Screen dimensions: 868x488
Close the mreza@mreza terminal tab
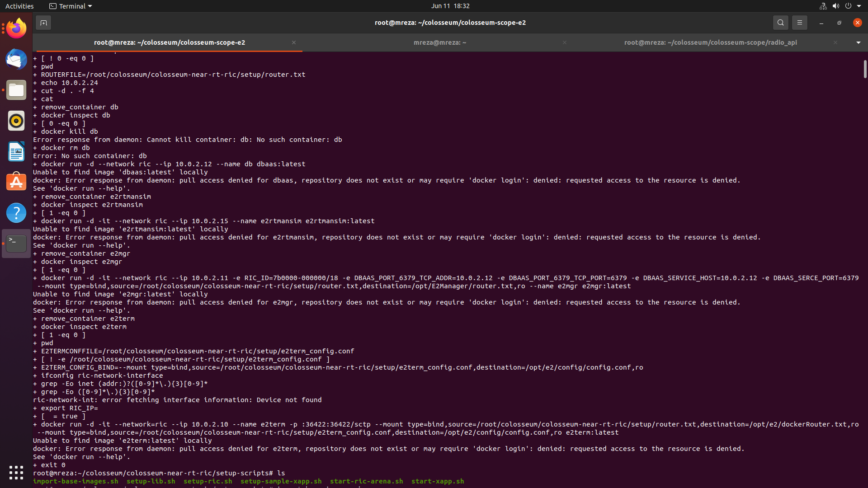click(564, 42)
